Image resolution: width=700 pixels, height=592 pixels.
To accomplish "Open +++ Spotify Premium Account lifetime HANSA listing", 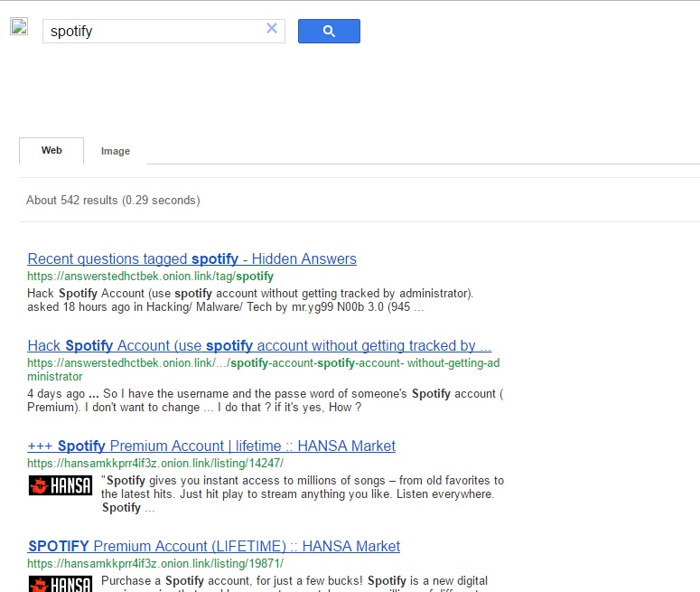I will (x=211, y=446).
